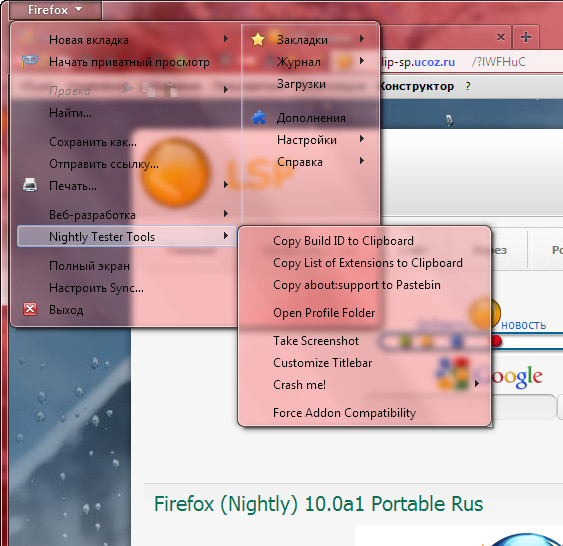
Task: Click the Nightly Tester Tools submenu arrow
Action: [225, 235]
